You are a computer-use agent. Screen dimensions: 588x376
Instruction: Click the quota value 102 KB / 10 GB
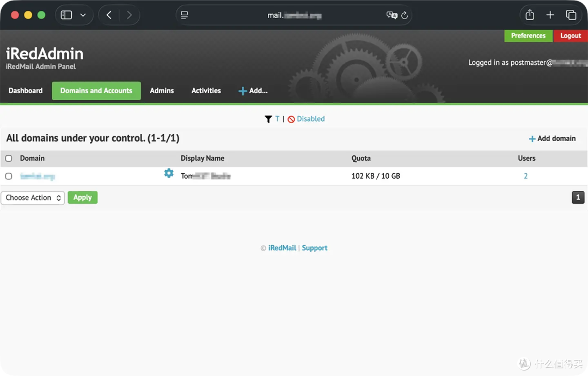pos(376,176)
